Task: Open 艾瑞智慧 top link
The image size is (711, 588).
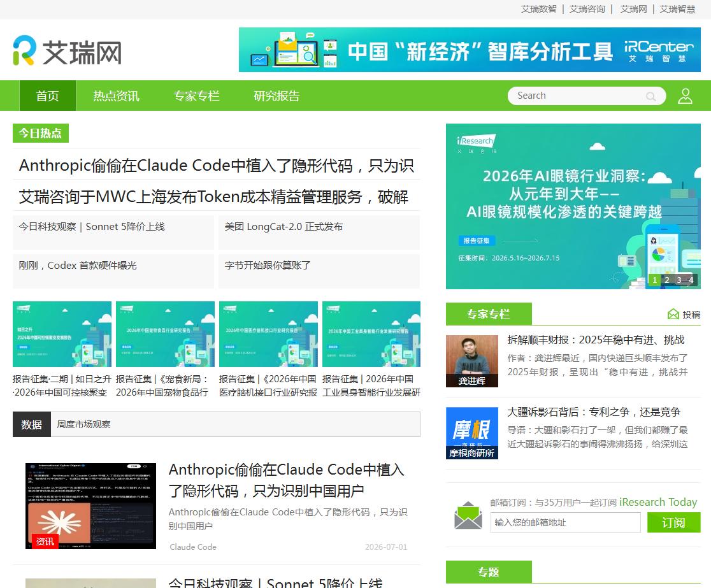Action: pyautogui.click(x=677, y=9)
